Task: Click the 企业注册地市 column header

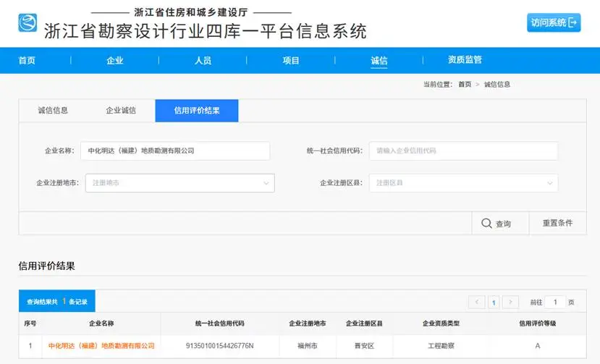Action: (x=308, y=323)
